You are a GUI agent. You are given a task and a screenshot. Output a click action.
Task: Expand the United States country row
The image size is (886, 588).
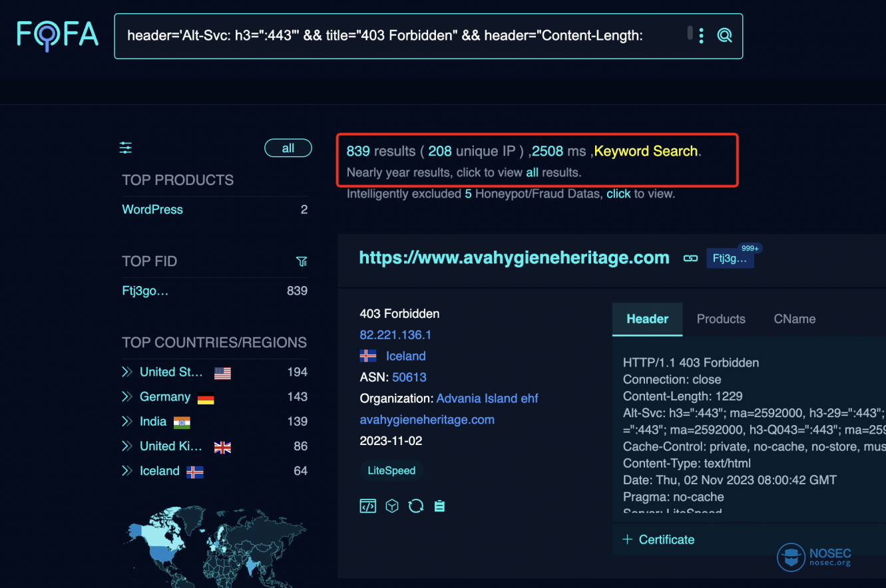click(128, 372)
